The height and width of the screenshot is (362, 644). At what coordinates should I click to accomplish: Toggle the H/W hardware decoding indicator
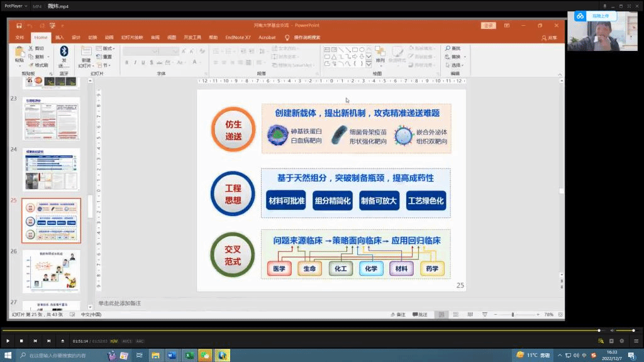pyautogui.click(x=114, y=341)
